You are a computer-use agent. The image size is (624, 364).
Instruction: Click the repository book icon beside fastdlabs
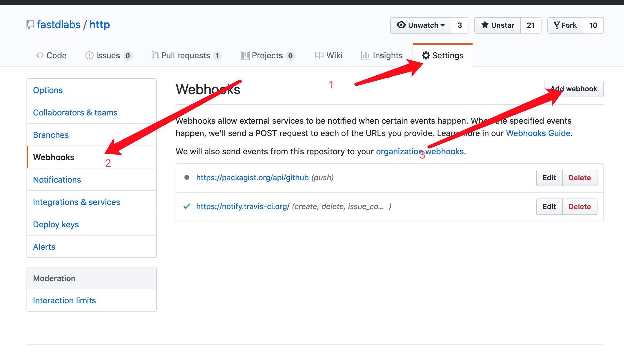pyautogui.click(x=30, y=25)
